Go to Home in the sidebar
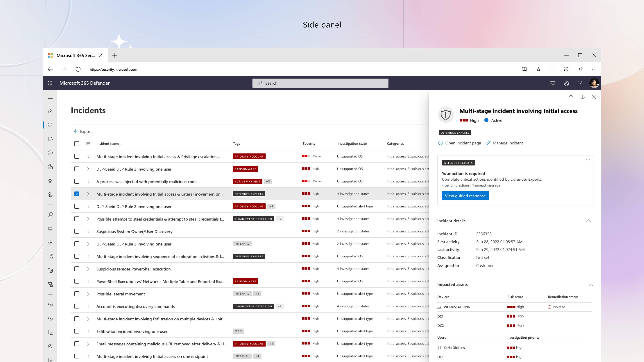 (x=50, y=111)
